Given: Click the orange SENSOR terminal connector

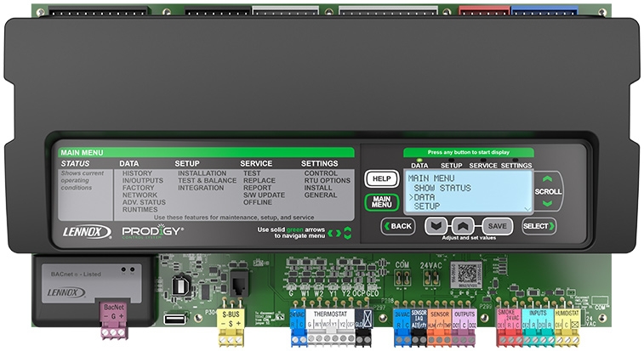Looking at the screenshot, I should (x=439, y=327).
